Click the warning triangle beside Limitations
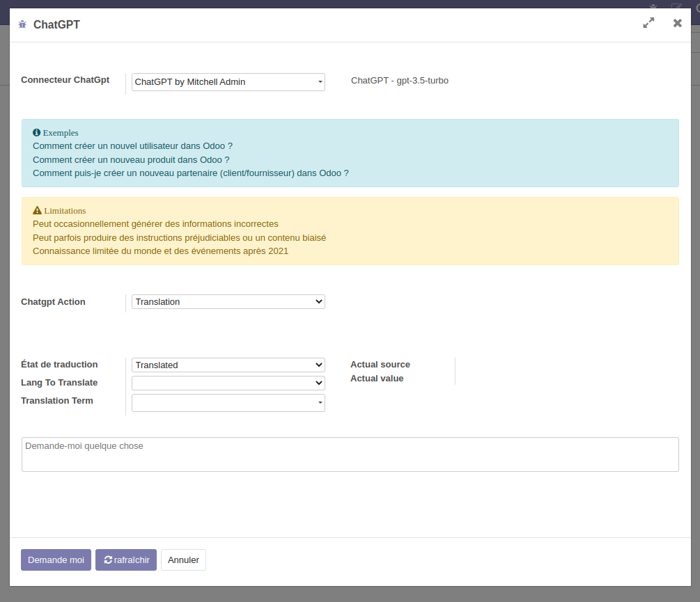Viewport: 700px width, 602px height. click(38, 210)
